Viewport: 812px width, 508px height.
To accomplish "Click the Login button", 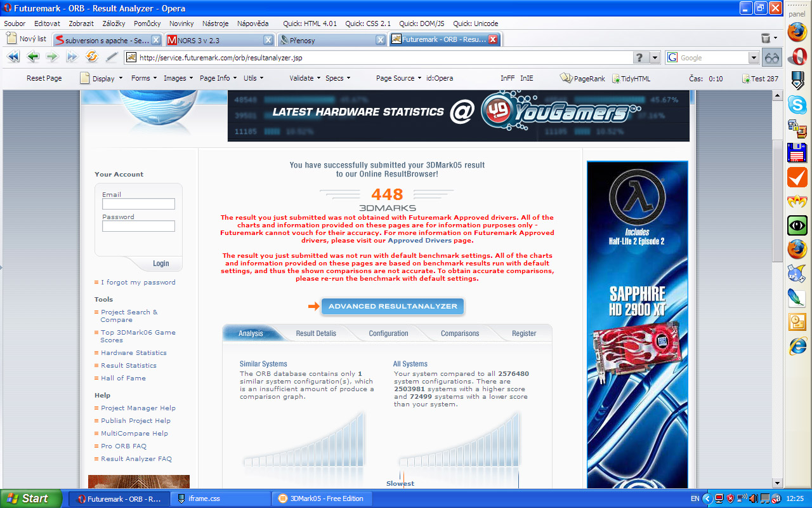I will point(160,264).
